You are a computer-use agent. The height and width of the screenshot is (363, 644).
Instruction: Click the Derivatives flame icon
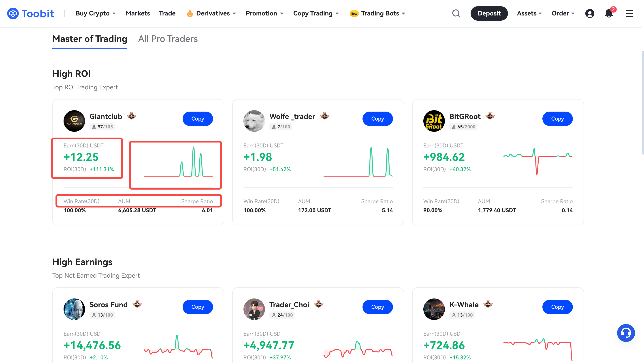point(190,13)
